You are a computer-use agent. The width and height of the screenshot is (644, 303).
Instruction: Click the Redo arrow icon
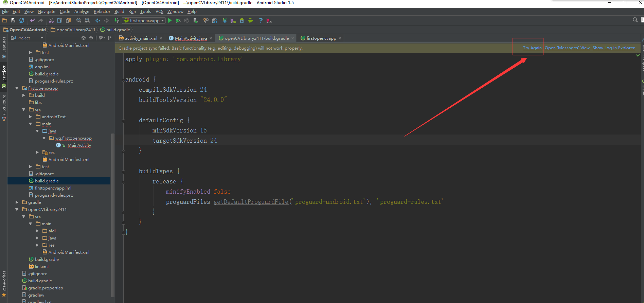pos(41,20)
